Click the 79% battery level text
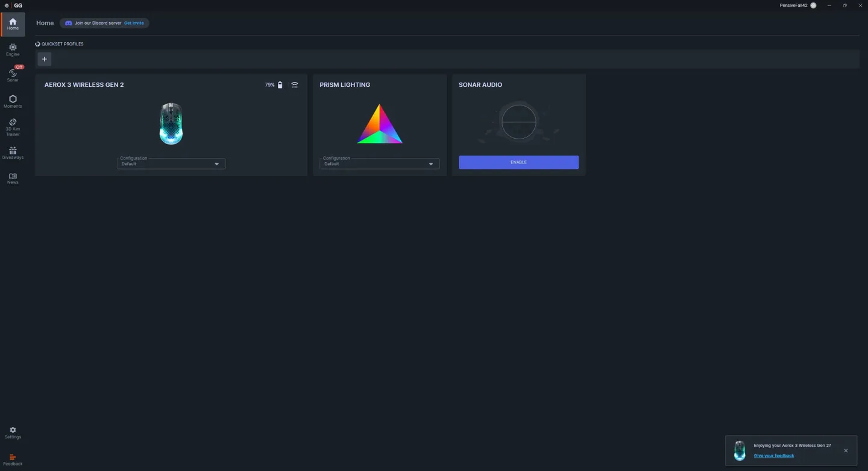This screenshot has height=471, width=868. pyautogui.click(x=269, y=85)
